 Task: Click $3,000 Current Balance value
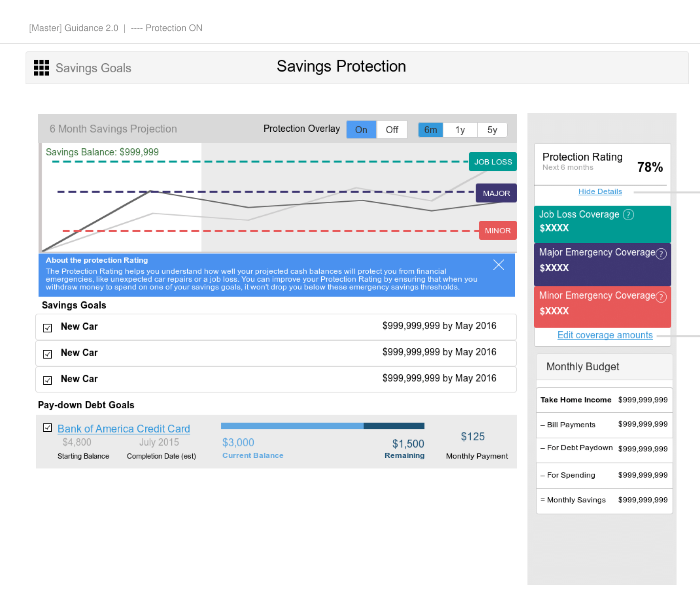(x=238, y=443)
